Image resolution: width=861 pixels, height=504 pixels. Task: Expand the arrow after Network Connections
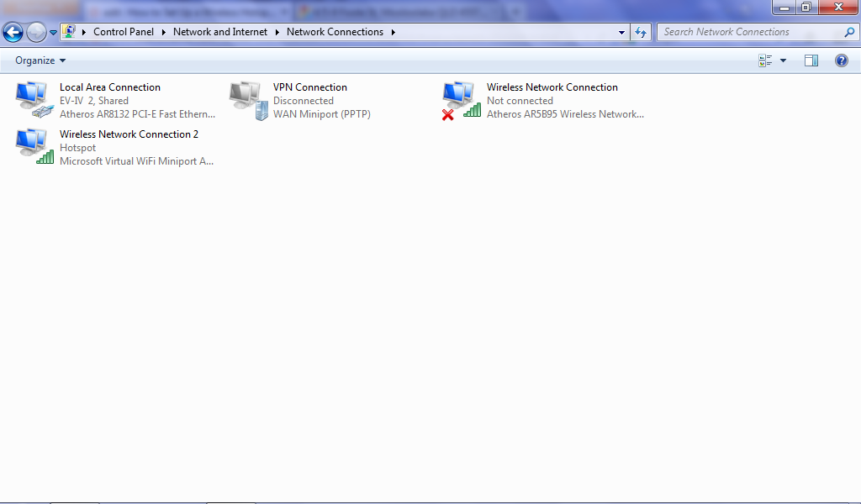(x=394, y=32)
